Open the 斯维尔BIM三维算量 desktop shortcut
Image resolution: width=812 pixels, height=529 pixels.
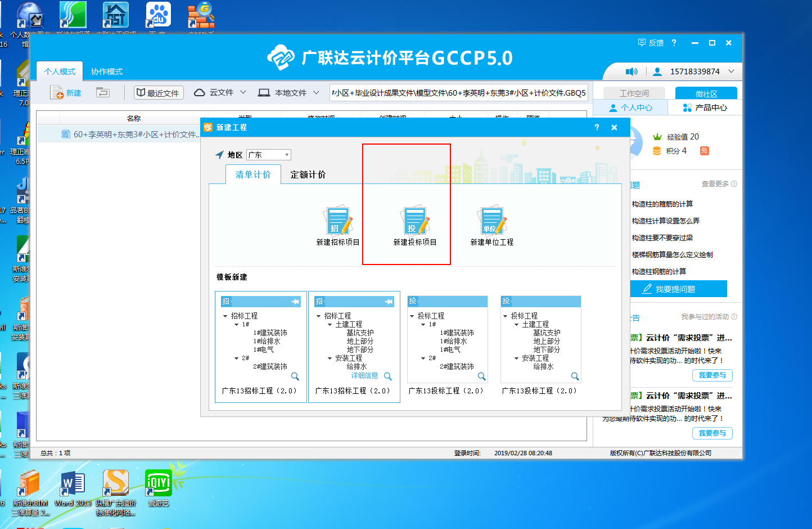point(30,493)
